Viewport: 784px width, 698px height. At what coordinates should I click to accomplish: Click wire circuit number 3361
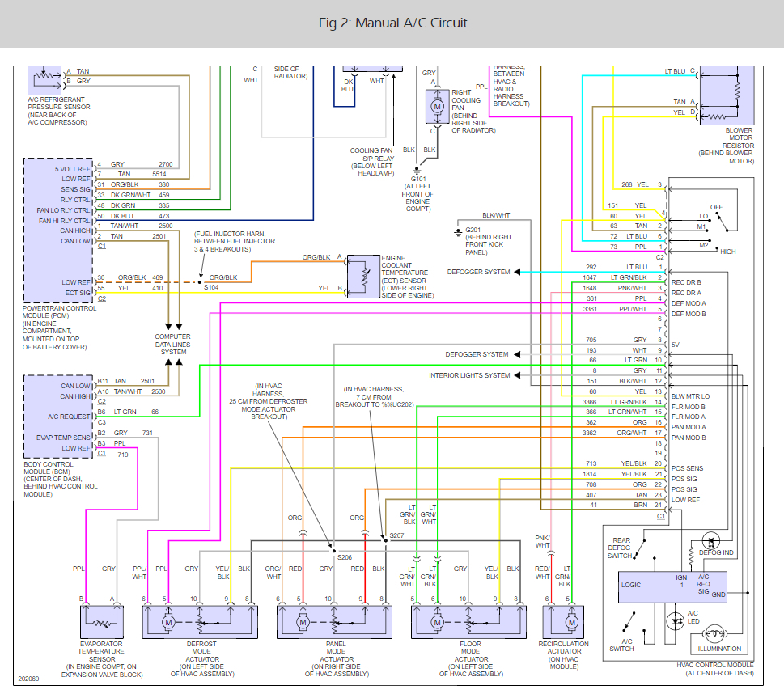click(590, 309)
